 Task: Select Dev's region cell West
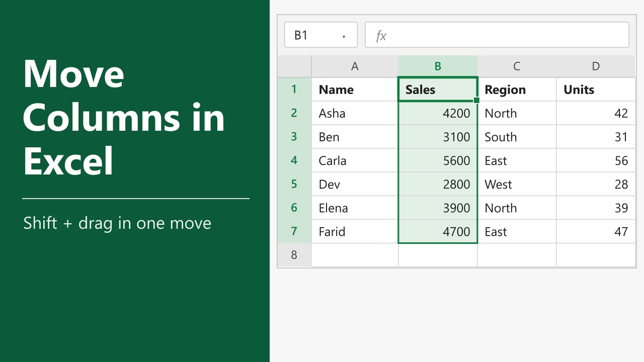point(517,184)
